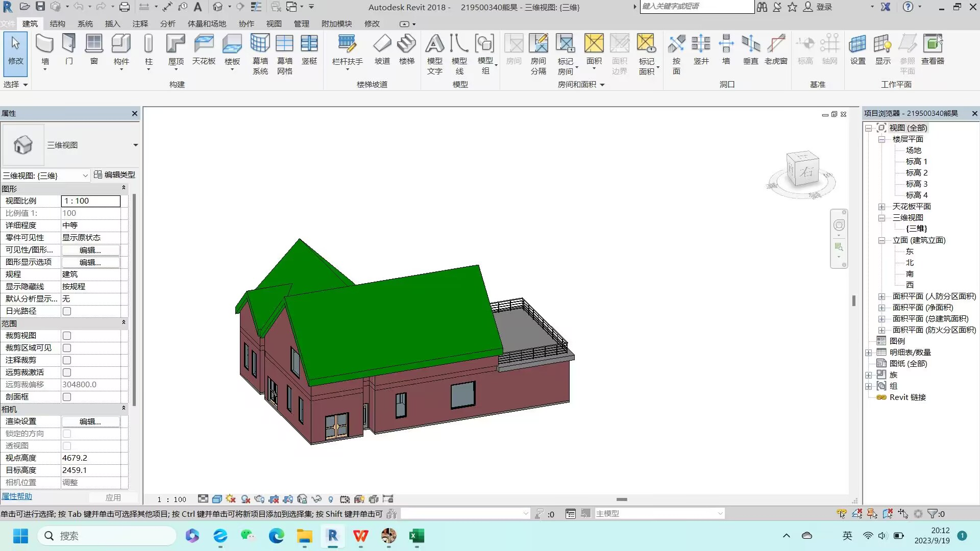Screen dimensions: 980x551
Task: Toggle the Section Box (剖面框) checkbox
Action: point(67,397)
